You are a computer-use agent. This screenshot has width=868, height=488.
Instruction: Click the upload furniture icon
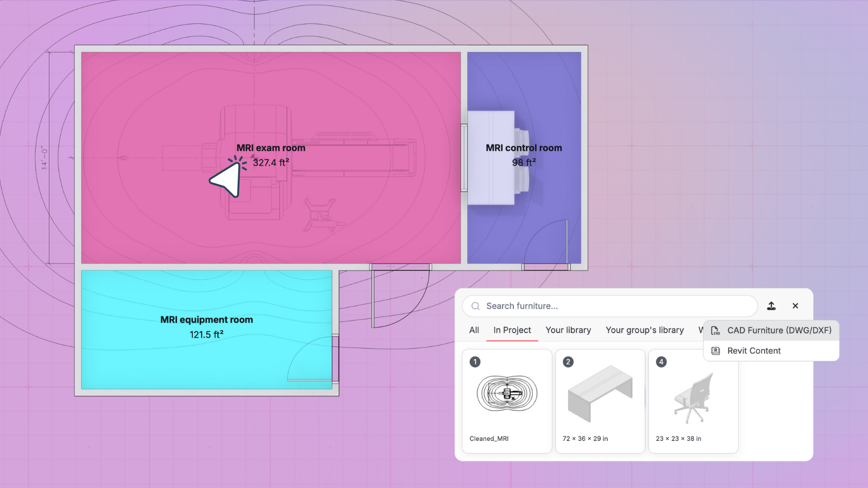click(x=771, y=306)
